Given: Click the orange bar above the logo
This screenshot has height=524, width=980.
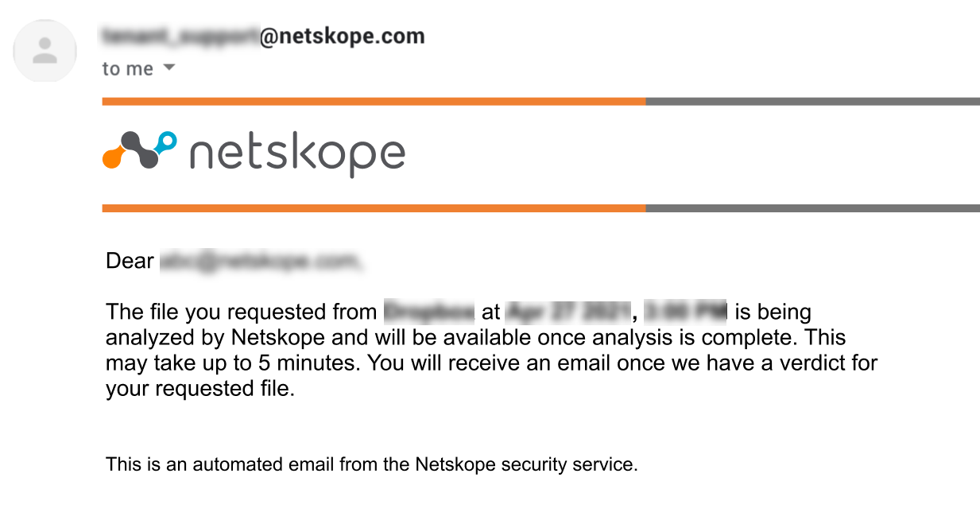Looking at the screenshot, I should click(x=374, y=101).
